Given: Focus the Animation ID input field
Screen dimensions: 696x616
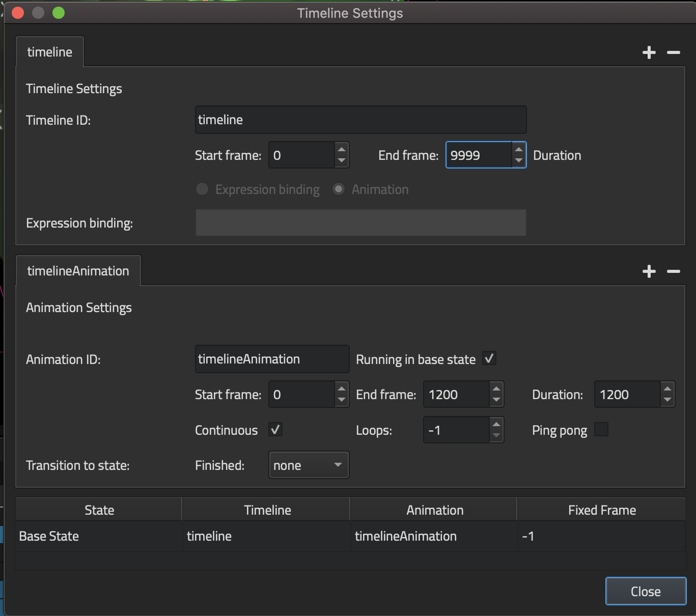Looking at the screenshot, I should coord(272,359).
